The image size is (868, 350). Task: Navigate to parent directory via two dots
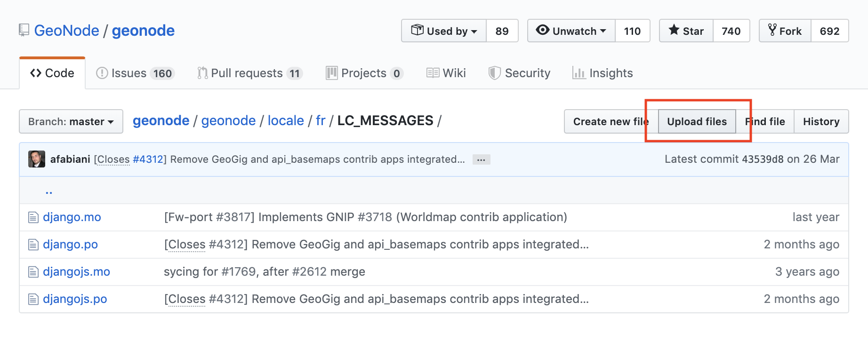coord(49,191)
